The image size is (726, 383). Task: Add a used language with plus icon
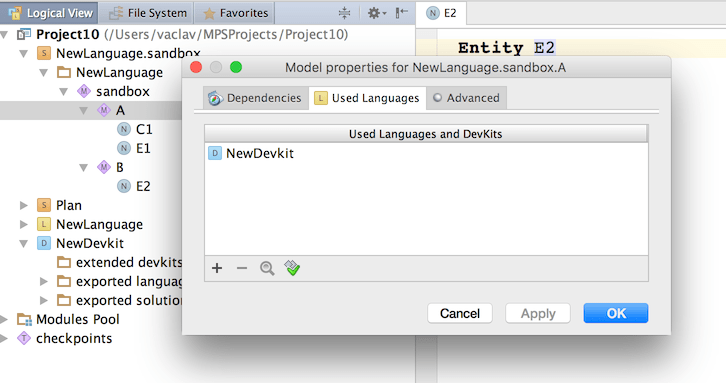[217, 268]
